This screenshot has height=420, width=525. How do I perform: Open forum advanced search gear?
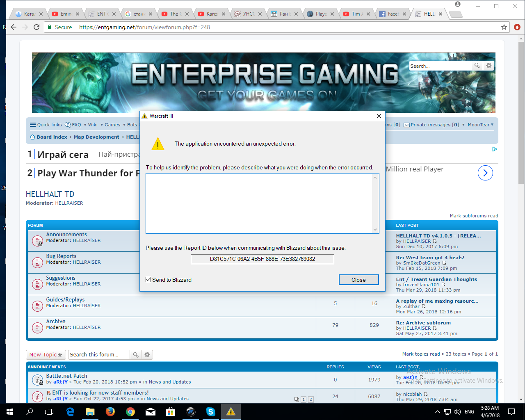[147, 355]
